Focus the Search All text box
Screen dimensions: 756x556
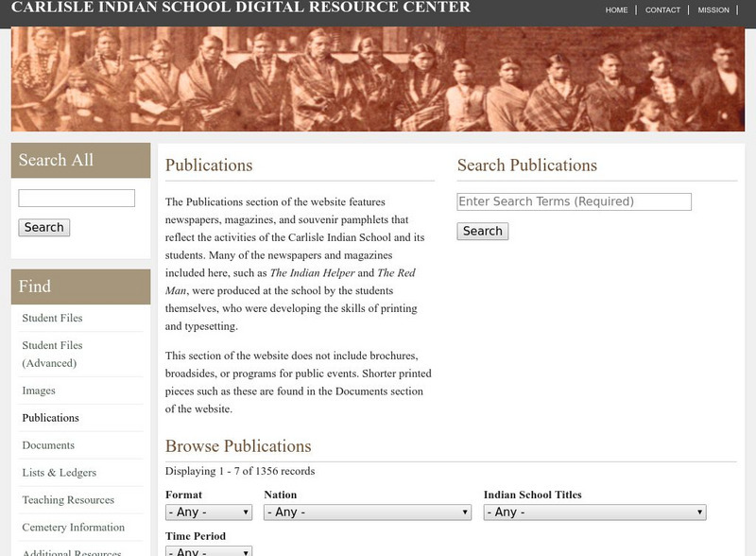click(77, 198)
